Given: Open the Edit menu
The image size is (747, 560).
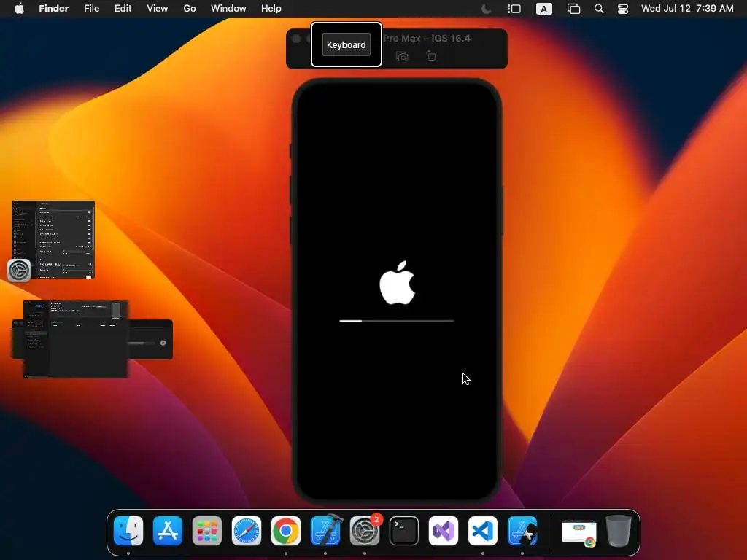Looking at the screenshot, I should [123, 9].
